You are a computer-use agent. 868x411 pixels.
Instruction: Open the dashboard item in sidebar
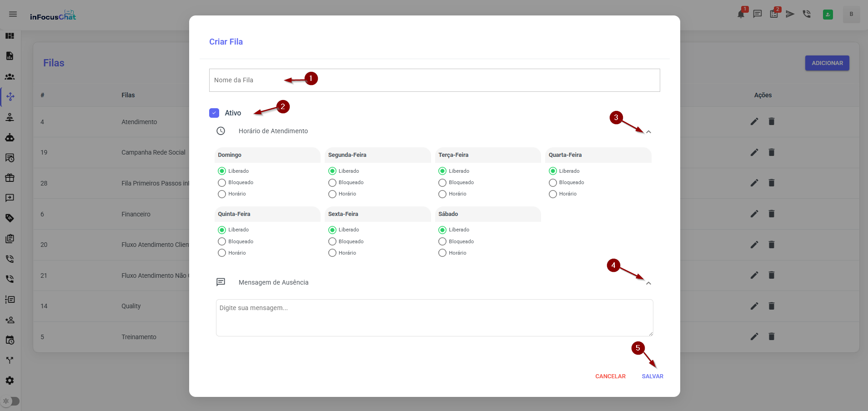[x=10, y=36]
